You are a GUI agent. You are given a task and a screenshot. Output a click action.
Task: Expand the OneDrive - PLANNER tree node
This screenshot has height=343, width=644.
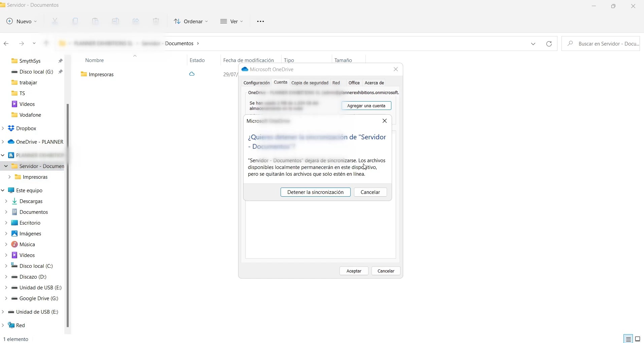[x=3, y=142]
